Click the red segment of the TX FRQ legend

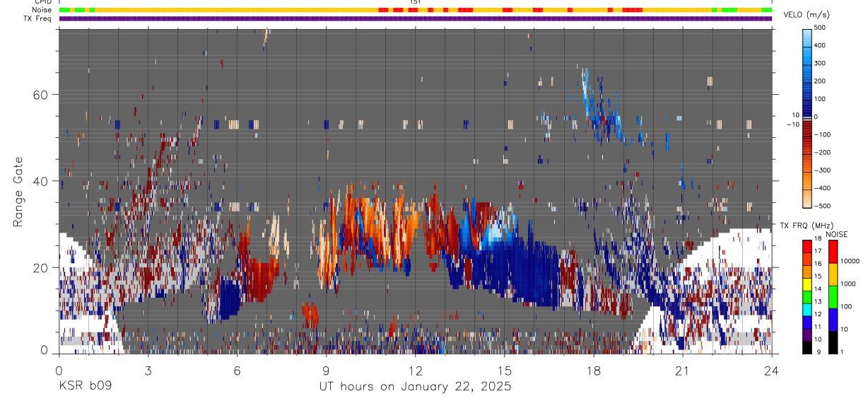(807, 246)
